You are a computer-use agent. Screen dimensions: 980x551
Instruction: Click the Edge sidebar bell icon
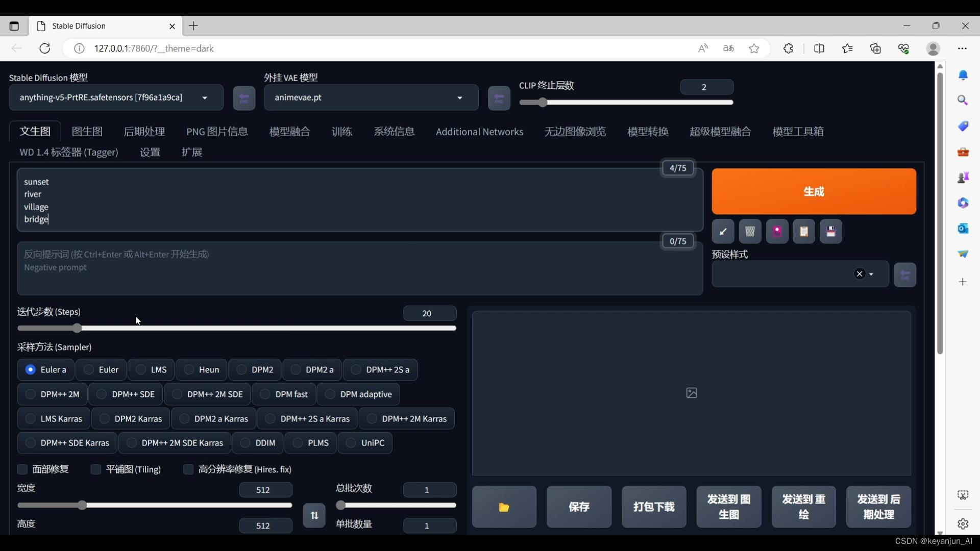963,76
